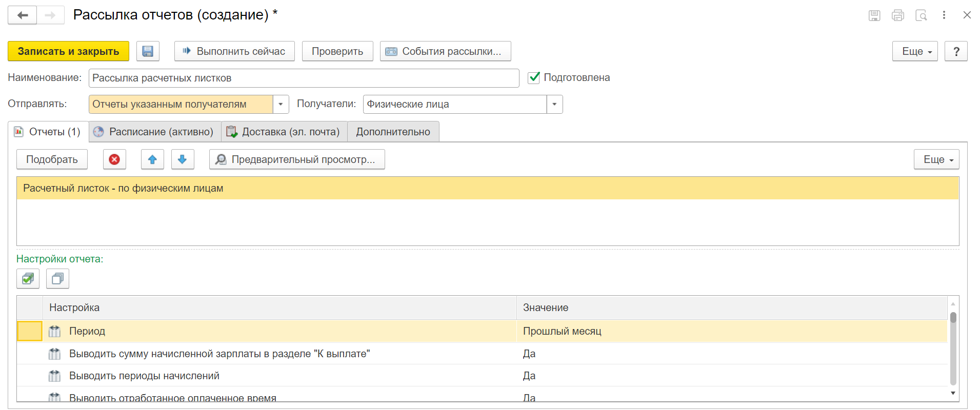Toggle the "Подготовлена" checkbox

[x=534, y=77]
